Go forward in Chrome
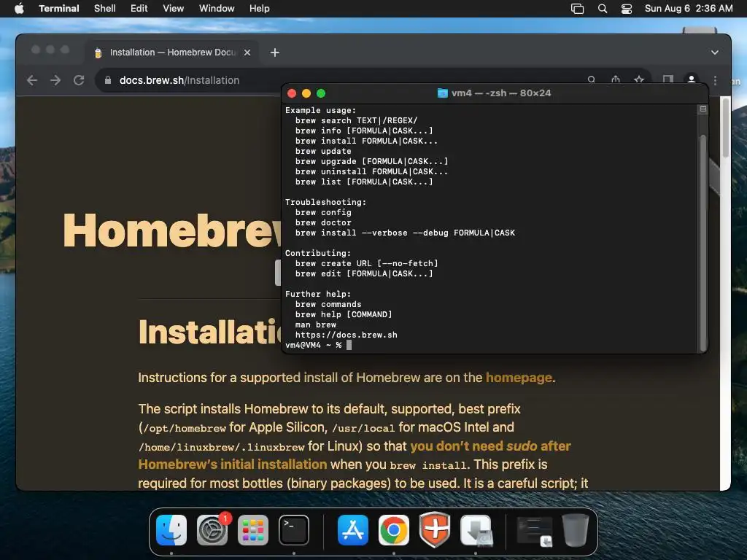Viewport: 747px width, 560px height. [x=55, y=80]
